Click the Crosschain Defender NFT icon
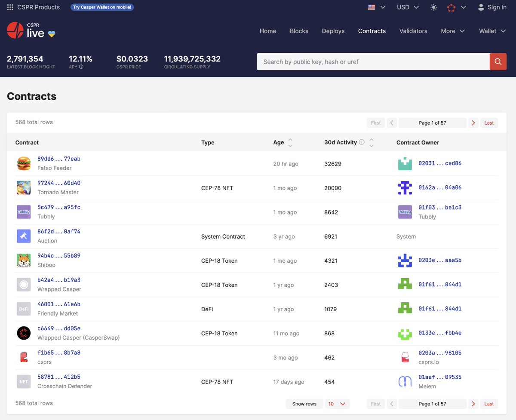 click(24, 381)
